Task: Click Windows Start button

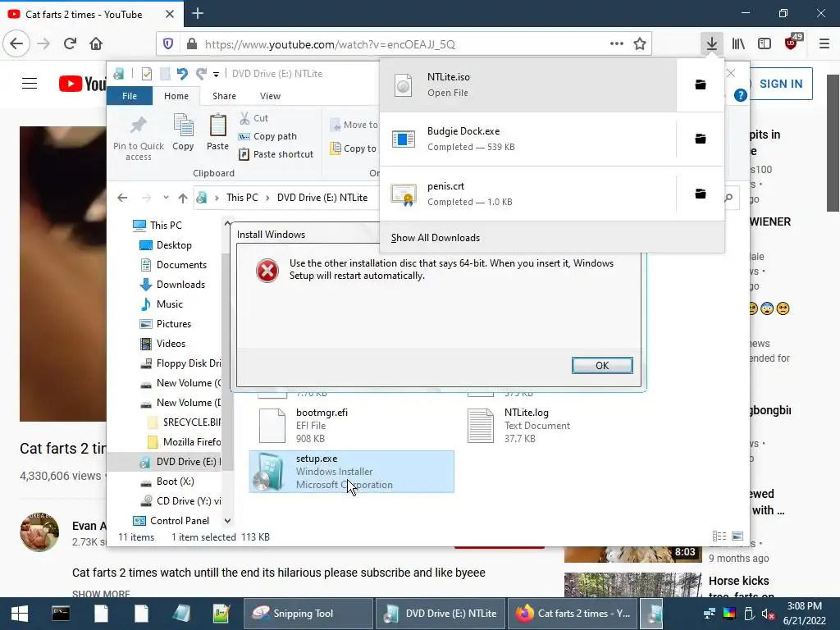Action: (x=20, y=614)
